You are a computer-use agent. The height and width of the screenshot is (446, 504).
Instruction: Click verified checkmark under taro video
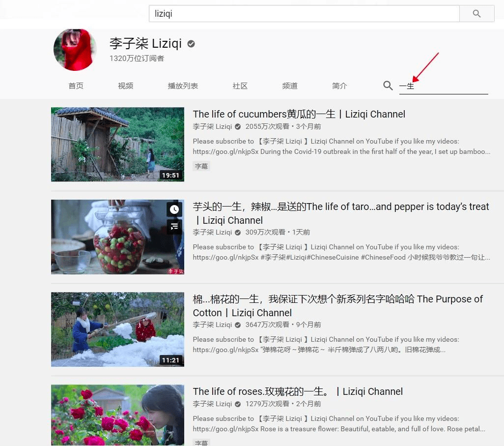coord(238,232)
